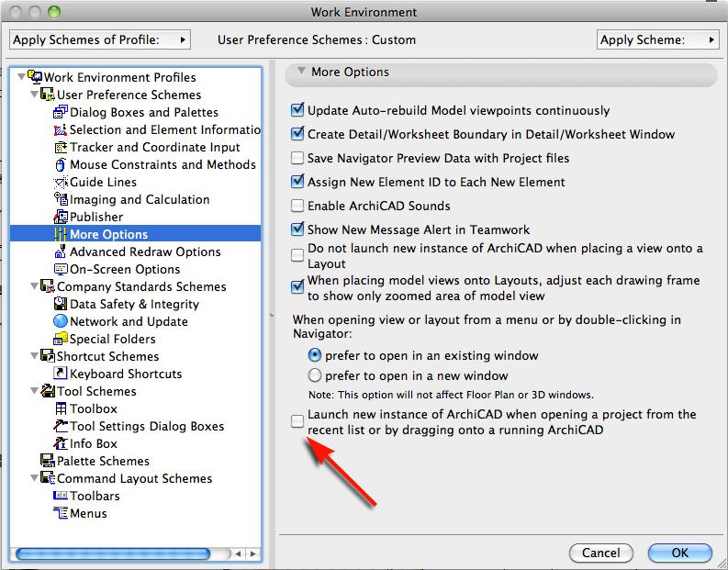Open Tracker and Coordinate Input settings

(154, 147)
